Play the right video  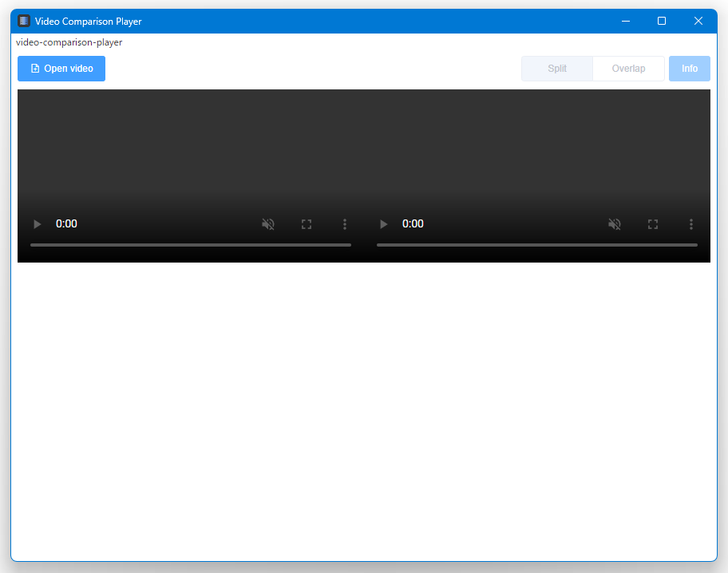pyautogui.click(x=383, y=224)
